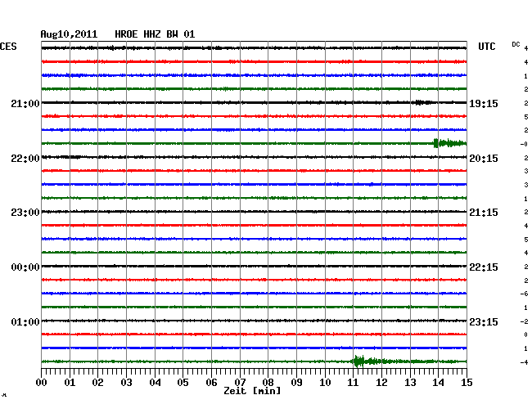532x404 pixels.
Task: Click the 22:00 local time label
Action: 25,159
